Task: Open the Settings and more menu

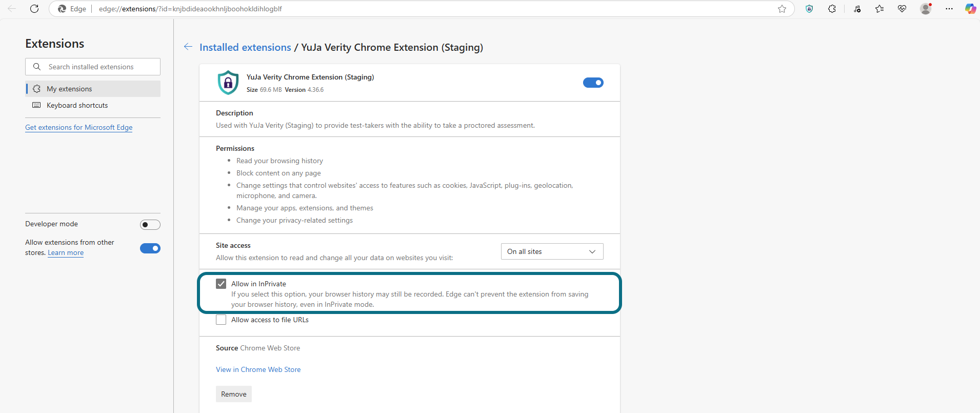Action: [949, 9]
